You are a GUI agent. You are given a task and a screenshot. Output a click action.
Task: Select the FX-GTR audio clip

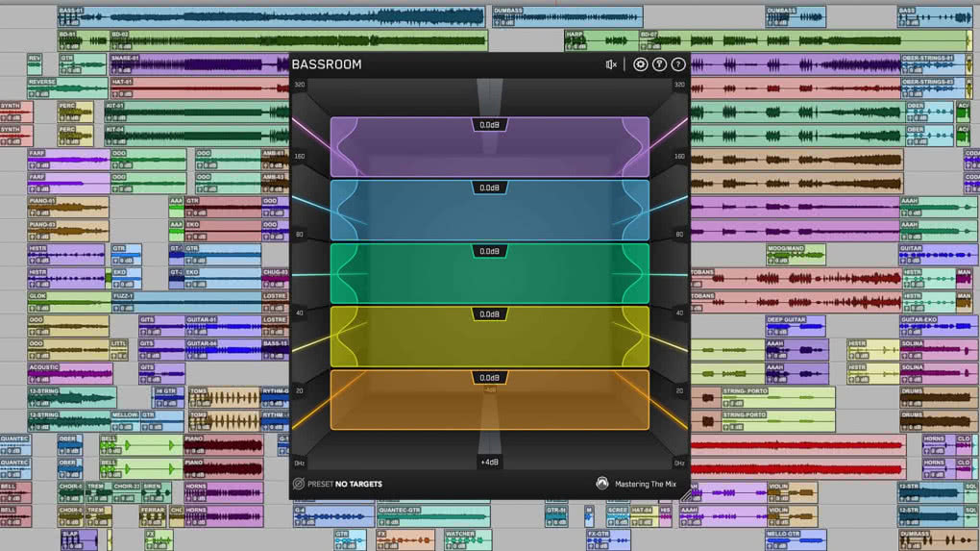pyautogui.click(x=608, y=539)
